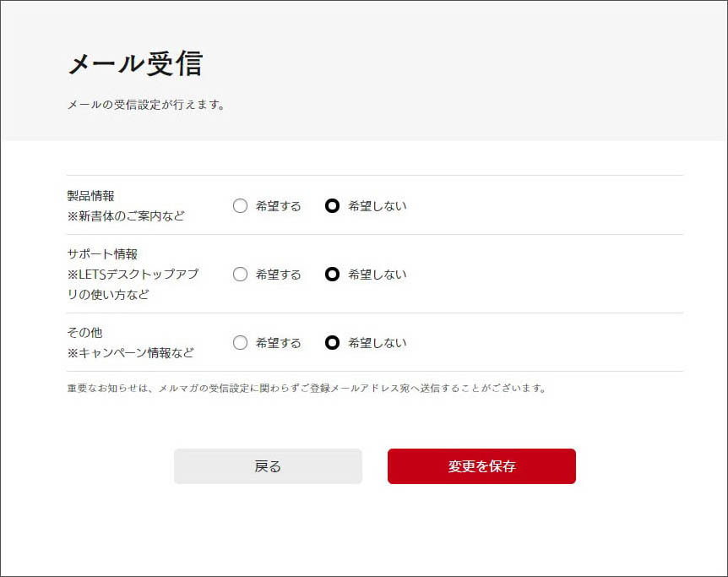
Task: Click the 重要なお知らせ notice text
Action: point(307,389)
